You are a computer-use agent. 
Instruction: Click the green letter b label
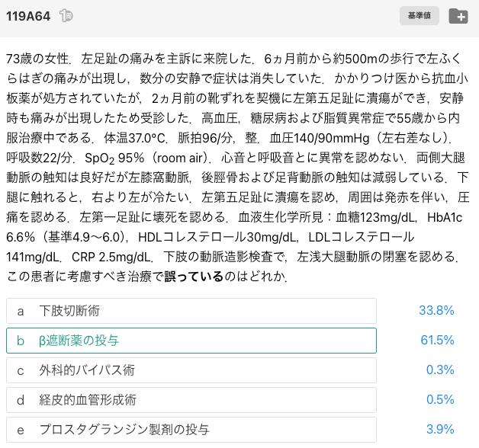[x=20, y=341]
